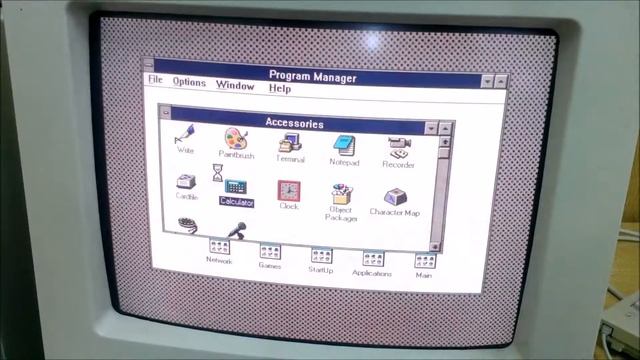
Task: Open the Window menu
Action: pyautogui.click(x=235, y=85)
